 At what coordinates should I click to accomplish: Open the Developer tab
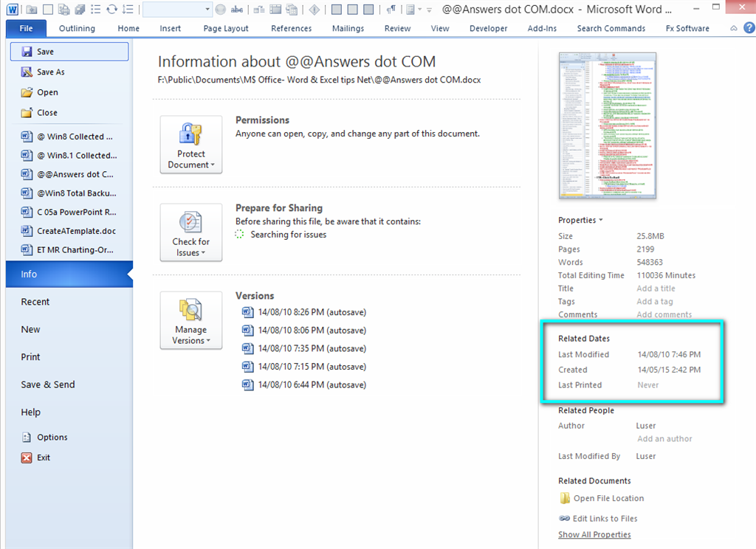[x=489, y=29]
